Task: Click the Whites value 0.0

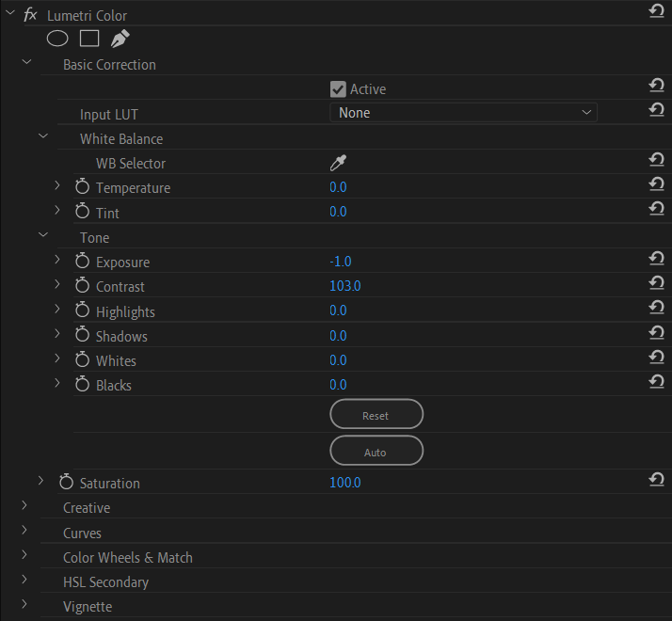Action: point(338,360)
